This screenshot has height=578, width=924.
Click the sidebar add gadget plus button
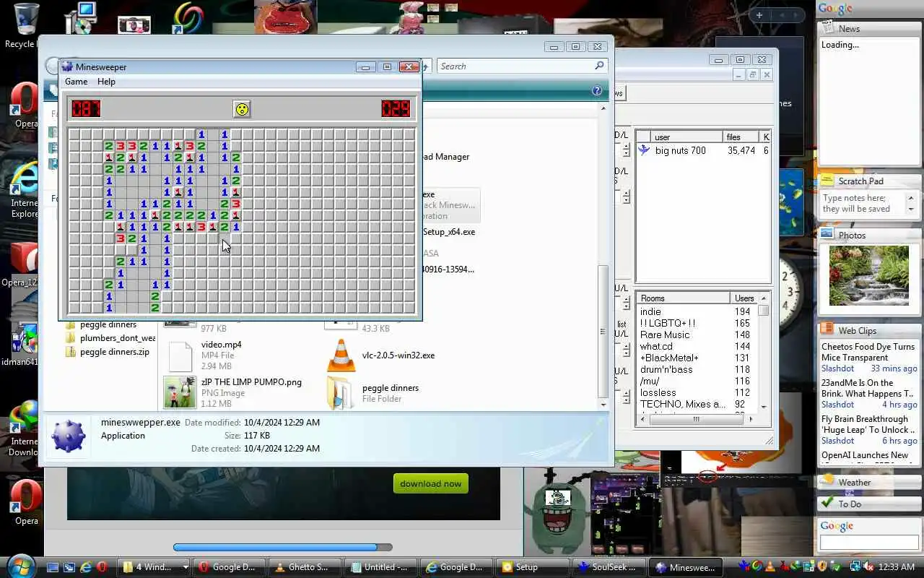click(x=759, y=14)
